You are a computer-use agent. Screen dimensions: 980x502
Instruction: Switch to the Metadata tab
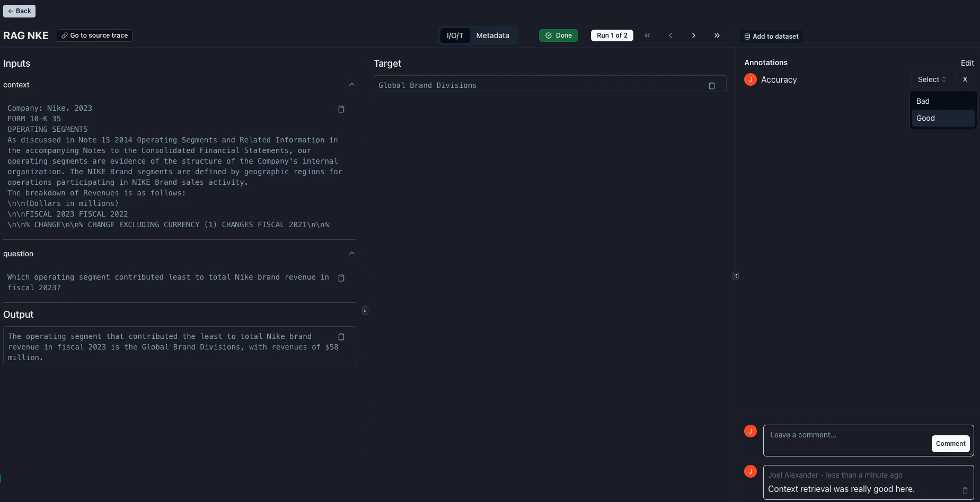(x=492, y=35)
